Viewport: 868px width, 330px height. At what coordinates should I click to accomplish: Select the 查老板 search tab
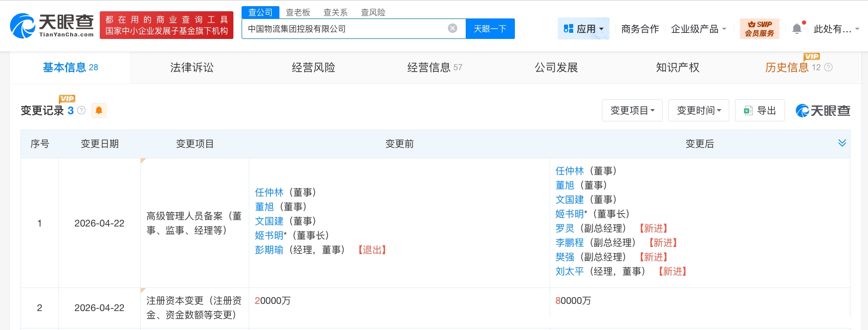(298, 12)
